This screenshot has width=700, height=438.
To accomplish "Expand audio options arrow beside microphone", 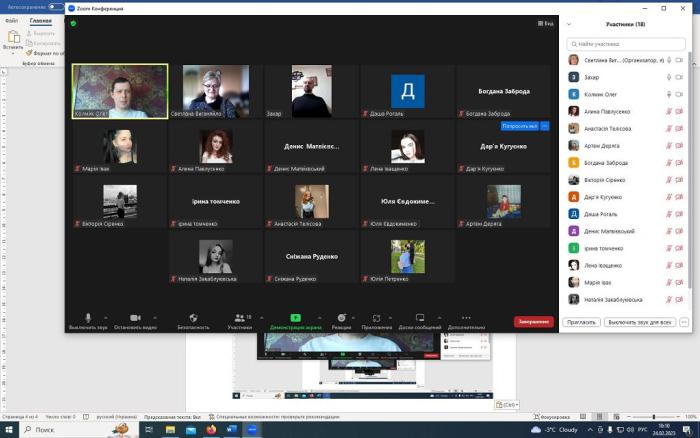I will pos(104,318).
